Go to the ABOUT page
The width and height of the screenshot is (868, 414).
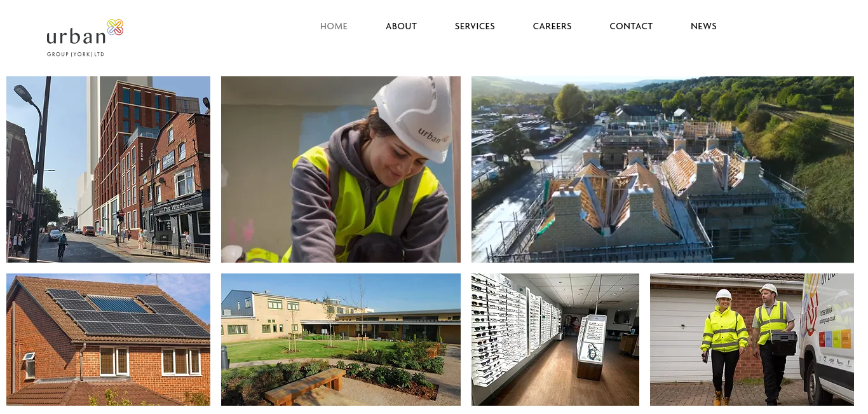(401, 26)
